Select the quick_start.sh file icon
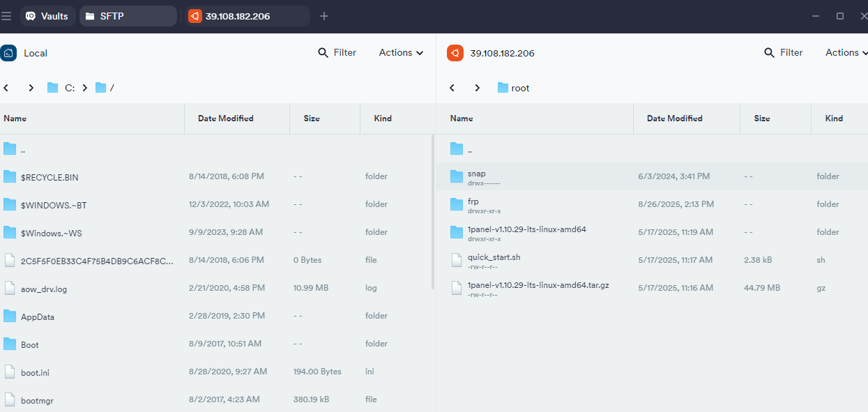Viewport: 868px width, 412px height. tap(457, 260)
